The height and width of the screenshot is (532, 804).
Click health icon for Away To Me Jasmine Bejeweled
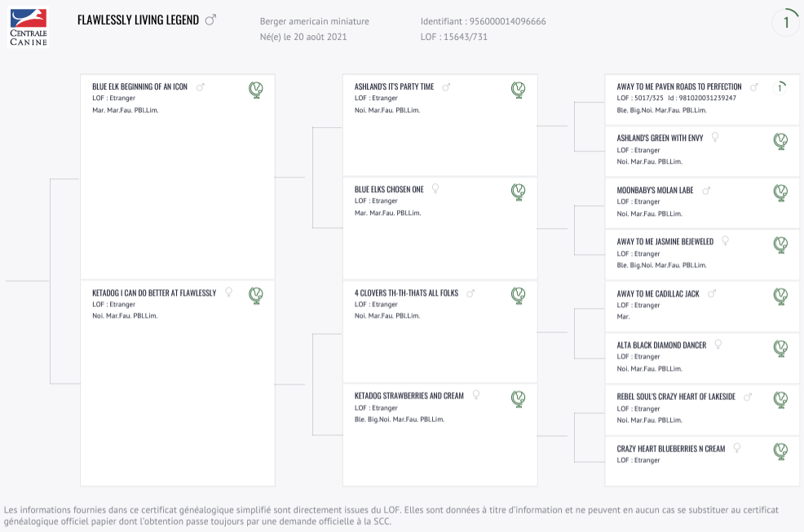[780, 244]
